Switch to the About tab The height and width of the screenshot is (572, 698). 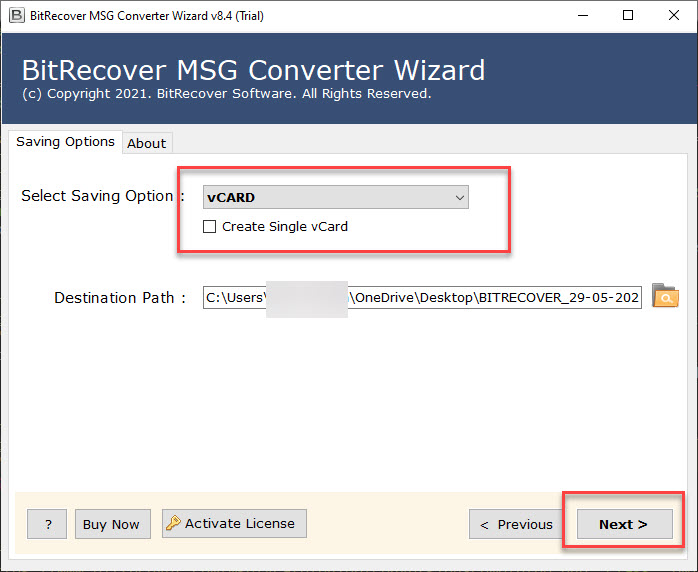(146, 143)
